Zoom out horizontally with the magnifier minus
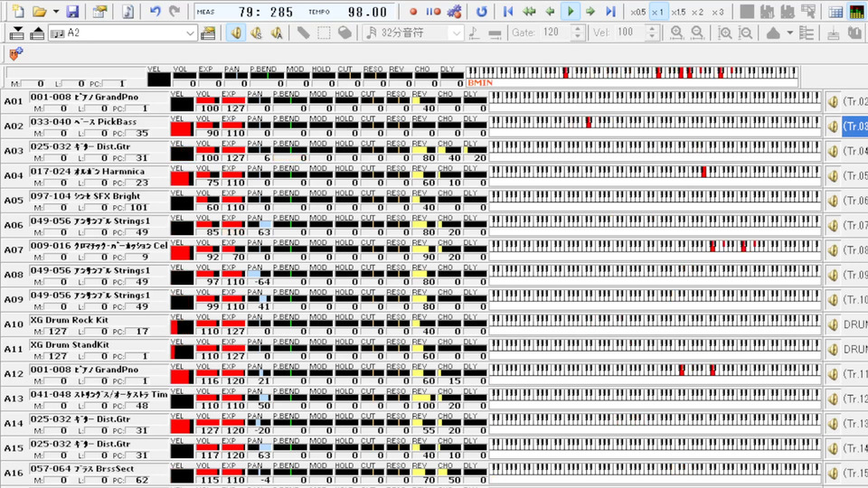This screenshot has width=868, height=488. (697, 33)
